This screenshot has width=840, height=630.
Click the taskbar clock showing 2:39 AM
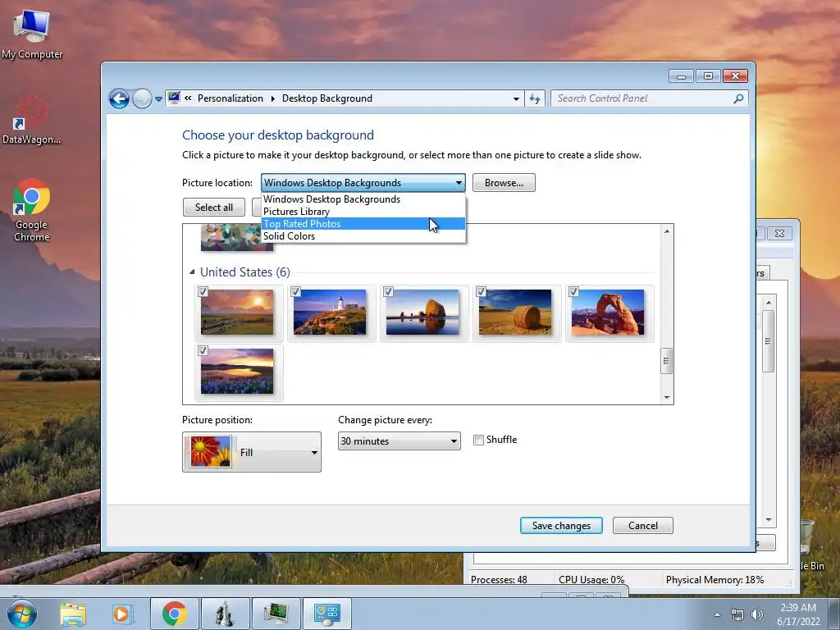pos(798,614)
